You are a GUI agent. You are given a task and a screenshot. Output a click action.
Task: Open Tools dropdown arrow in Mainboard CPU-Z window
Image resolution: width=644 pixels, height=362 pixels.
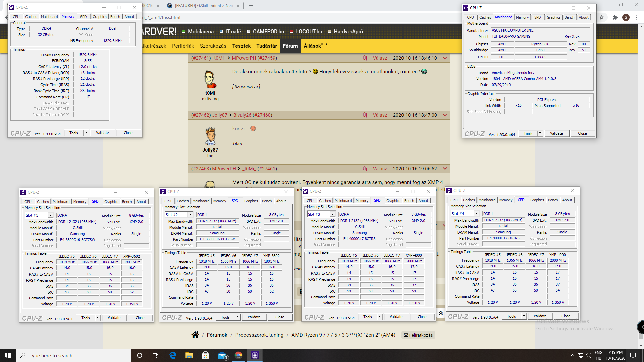point(540,133)
